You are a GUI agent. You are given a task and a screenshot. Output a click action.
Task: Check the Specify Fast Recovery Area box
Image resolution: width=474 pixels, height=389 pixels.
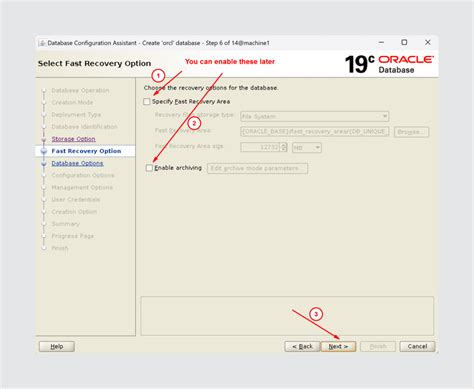coord(147,102)
